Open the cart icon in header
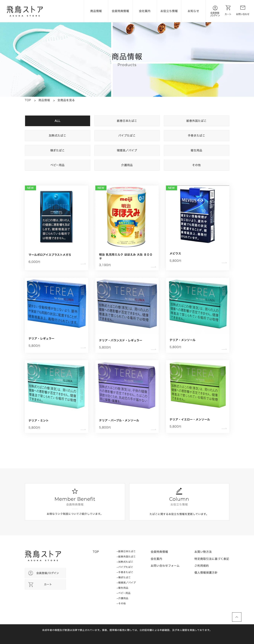Viewport: 254px width, 644px height. pos(228,8)
